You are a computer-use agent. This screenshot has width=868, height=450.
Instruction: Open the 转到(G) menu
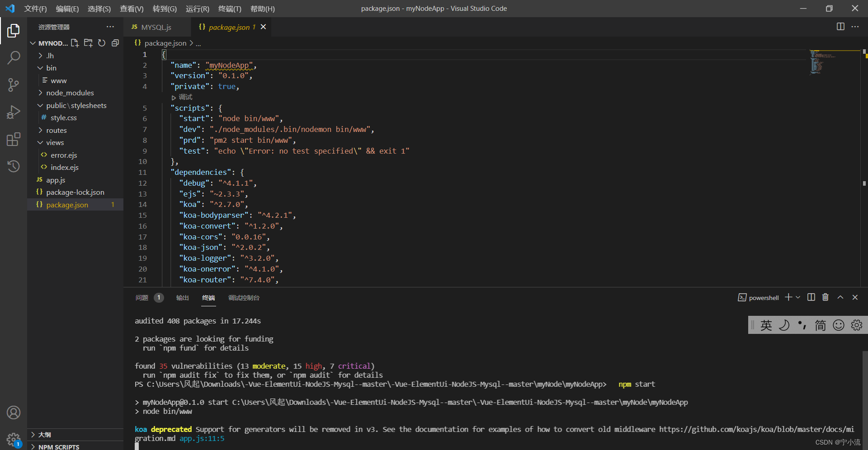pyautogui.click(x=165, y=9)
